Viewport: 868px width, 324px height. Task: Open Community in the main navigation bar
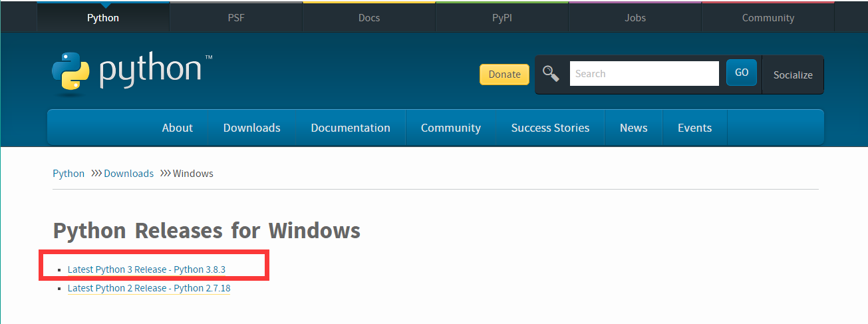[x=451, y=128]
